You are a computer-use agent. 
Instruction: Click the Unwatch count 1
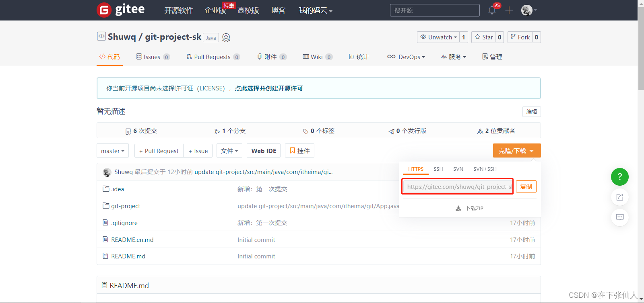click(x=464, y=37)
